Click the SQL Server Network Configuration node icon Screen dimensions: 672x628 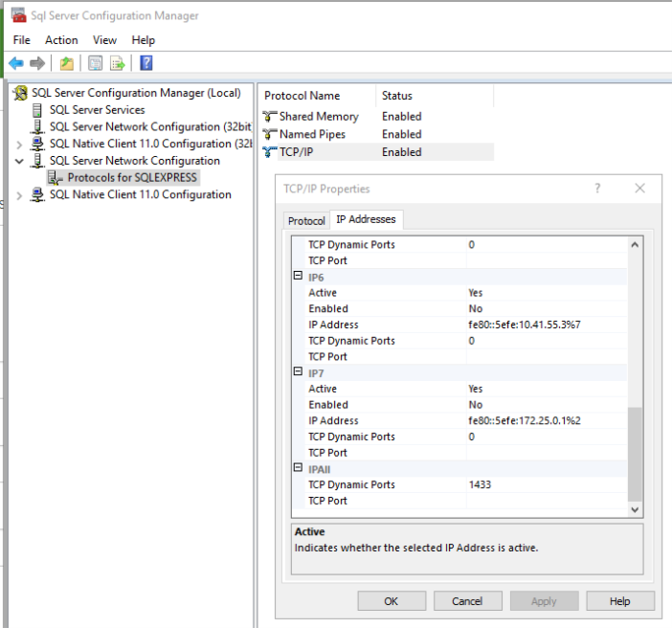(x=37, y=161)
